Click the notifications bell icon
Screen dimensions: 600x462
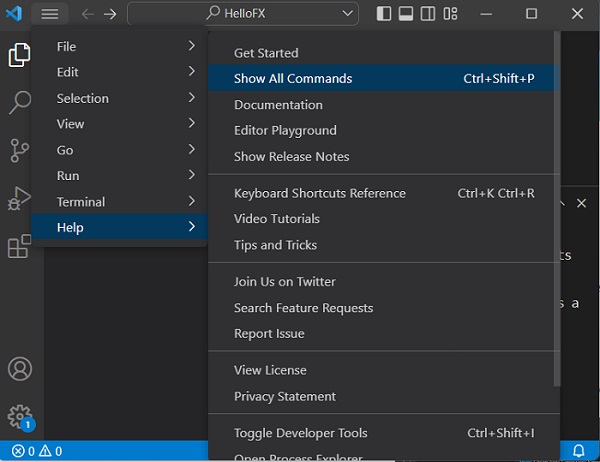pos(578,451)
